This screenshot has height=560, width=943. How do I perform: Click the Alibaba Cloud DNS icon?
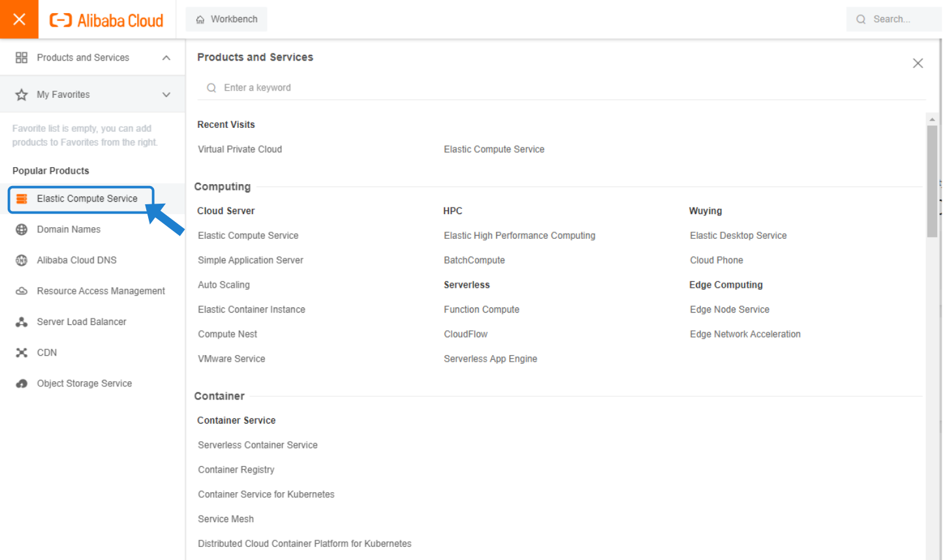click(x=22, y=260)
